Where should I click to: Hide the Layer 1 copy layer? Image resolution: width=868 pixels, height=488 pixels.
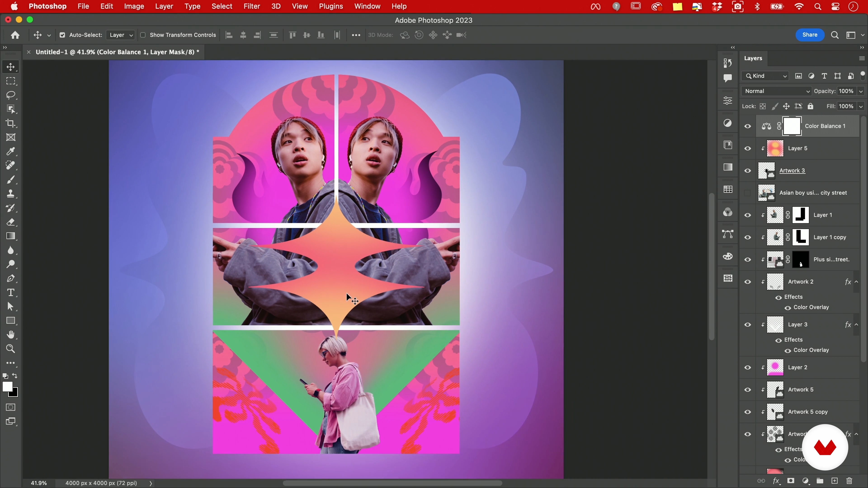[x=748, y=237]
